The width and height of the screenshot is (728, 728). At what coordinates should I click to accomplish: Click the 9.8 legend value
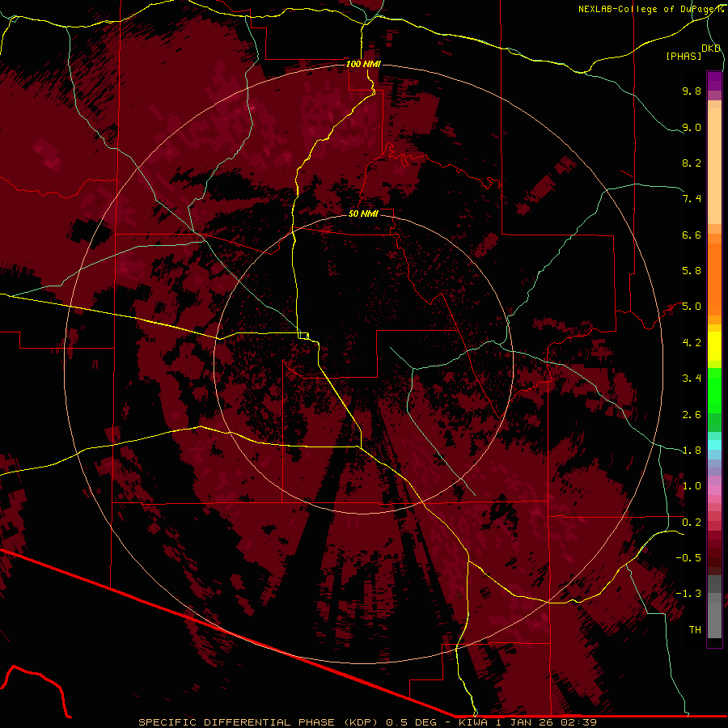click(x=692, y=91)
